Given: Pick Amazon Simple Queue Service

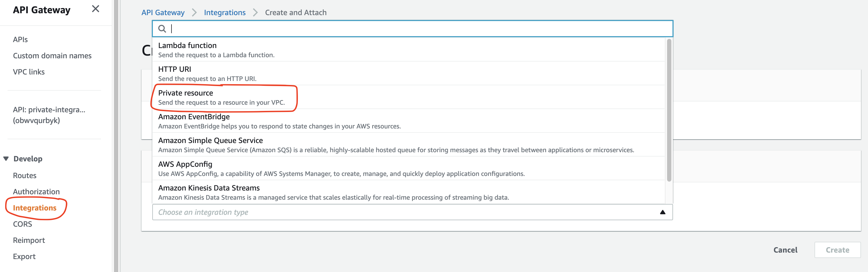Looking at the screenshot, I should tap(409, 145).
